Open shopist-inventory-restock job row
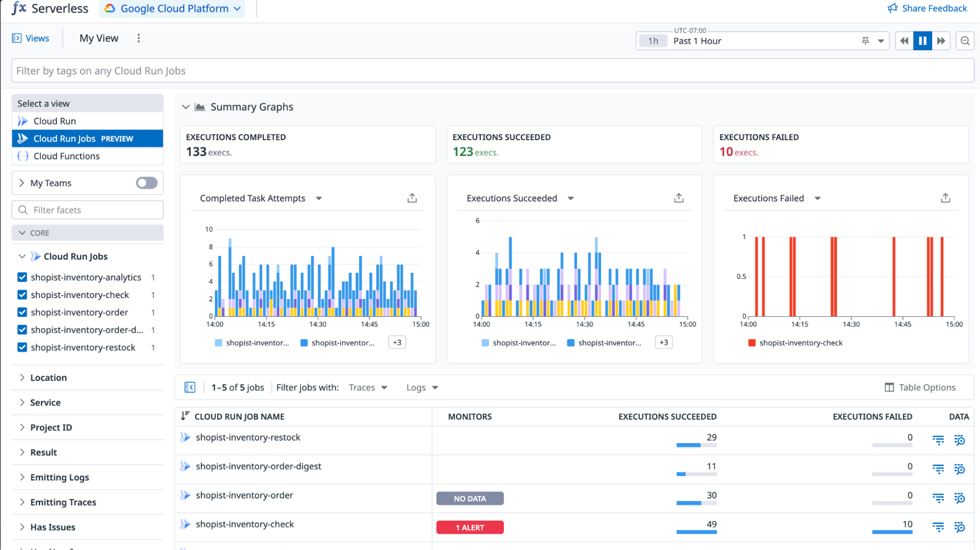Screen dimensions: 980x550 coord(248,437)
